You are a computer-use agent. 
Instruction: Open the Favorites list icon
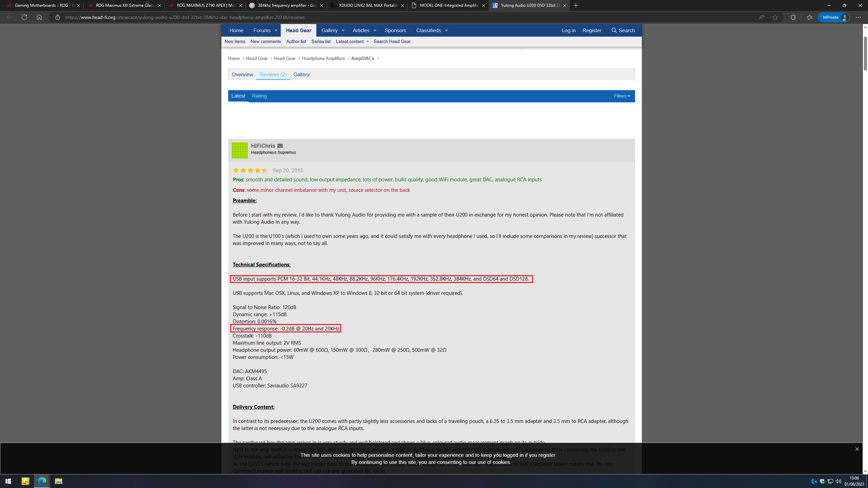[x=810, y=17]
